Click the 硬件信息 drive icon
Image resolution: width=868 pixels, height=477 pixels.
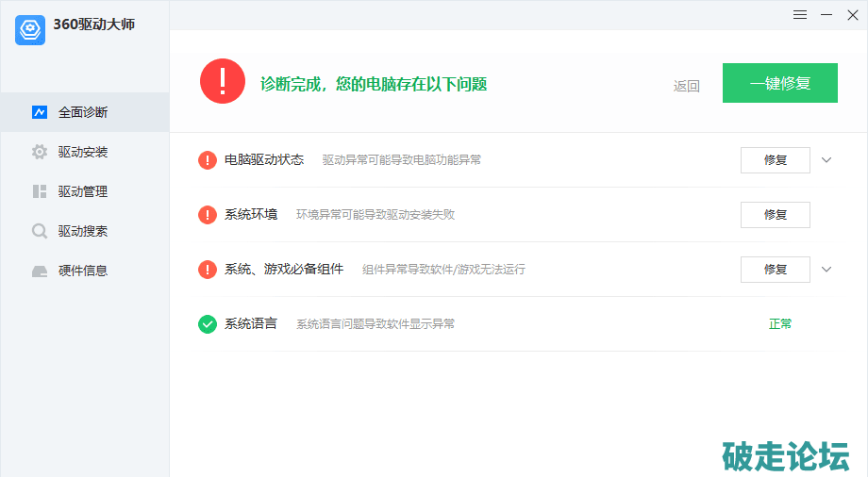point(40,271)
